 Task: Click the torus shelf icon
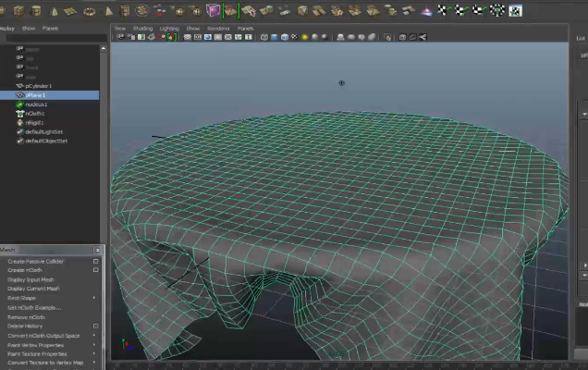pos(90,11)
